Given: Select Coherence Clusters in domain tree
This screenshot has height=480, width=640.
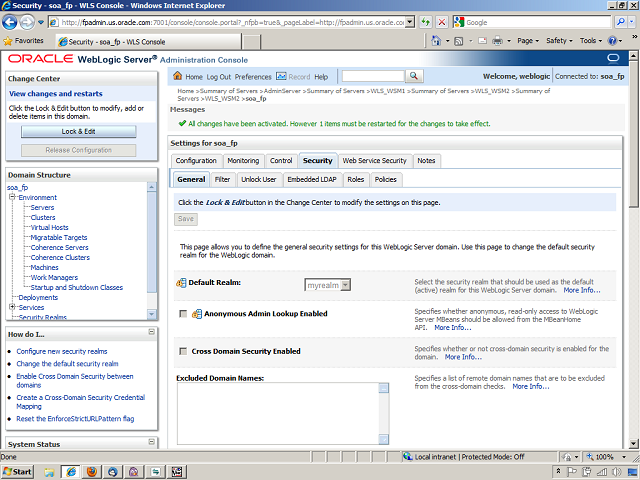Looking at the screenshot, I should click(x=60, y=257).
